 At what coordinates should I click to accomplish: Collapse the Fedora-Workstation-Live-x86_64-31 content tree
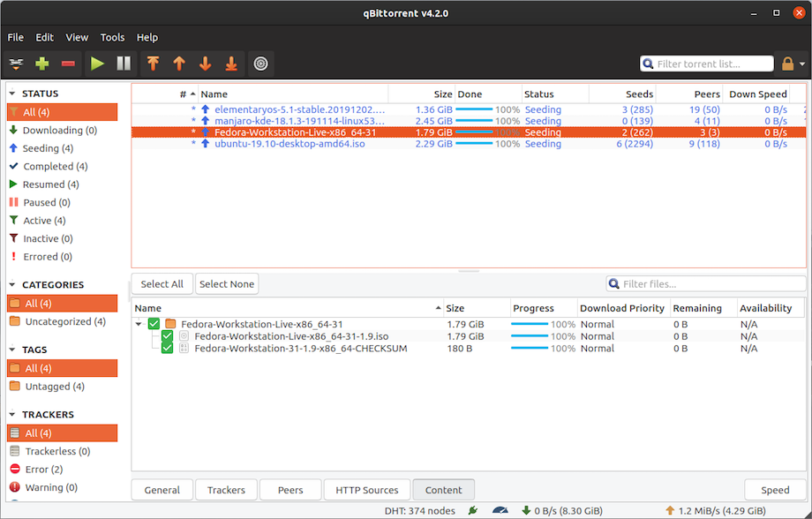139,324
